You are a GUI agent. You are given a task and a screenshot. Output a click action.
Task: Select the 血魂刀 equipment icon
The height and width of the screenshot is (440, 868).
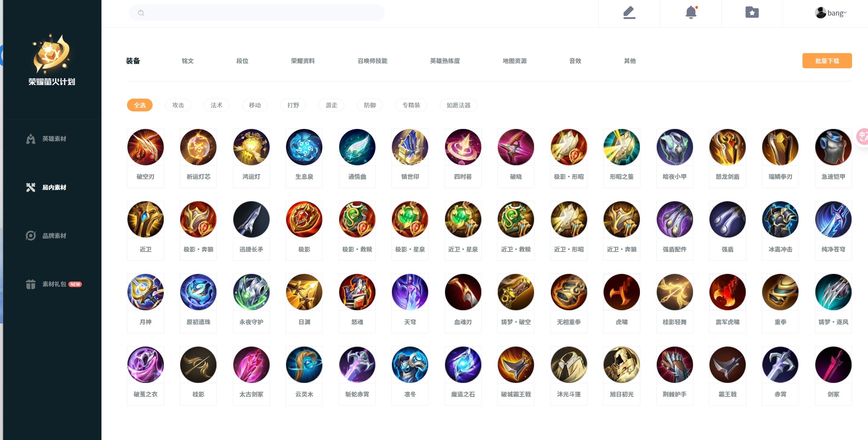463,292
